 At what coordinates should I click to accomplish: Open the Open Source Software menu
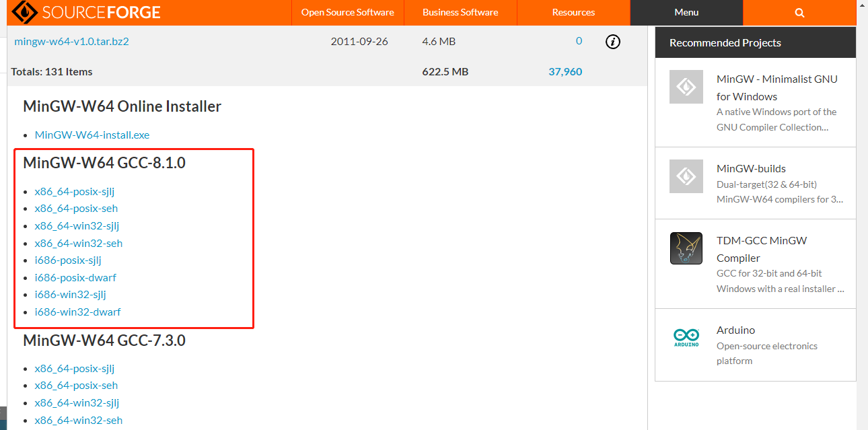pyautogui.click(x=348, y=12)
